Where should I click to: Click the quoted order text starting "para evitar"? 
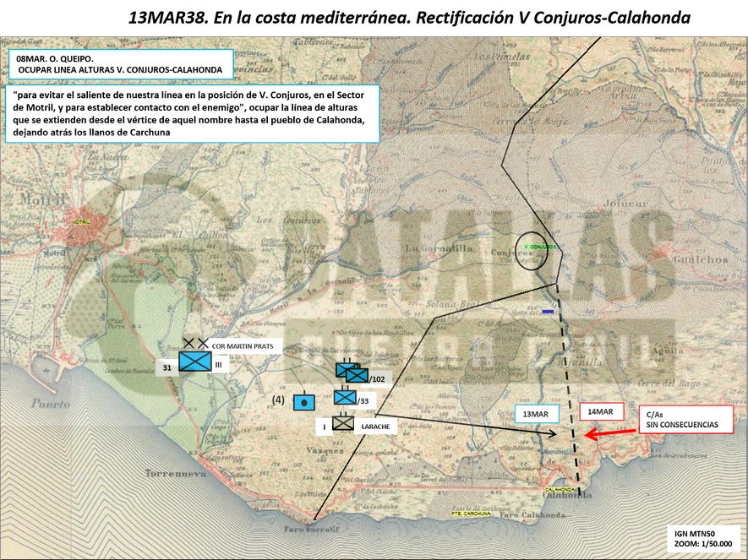[x=193, y=113]
